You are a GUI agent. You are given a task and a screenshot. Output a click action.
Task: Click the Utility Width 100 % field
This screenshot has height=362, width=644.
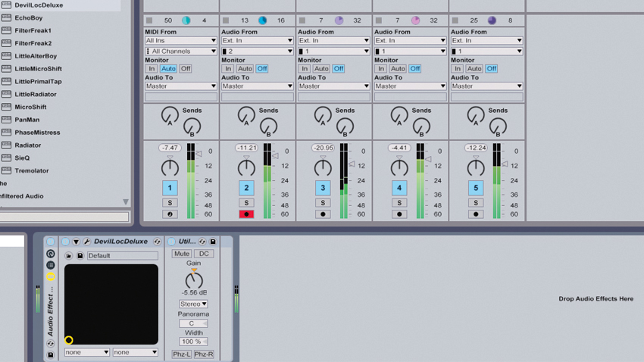193,342
